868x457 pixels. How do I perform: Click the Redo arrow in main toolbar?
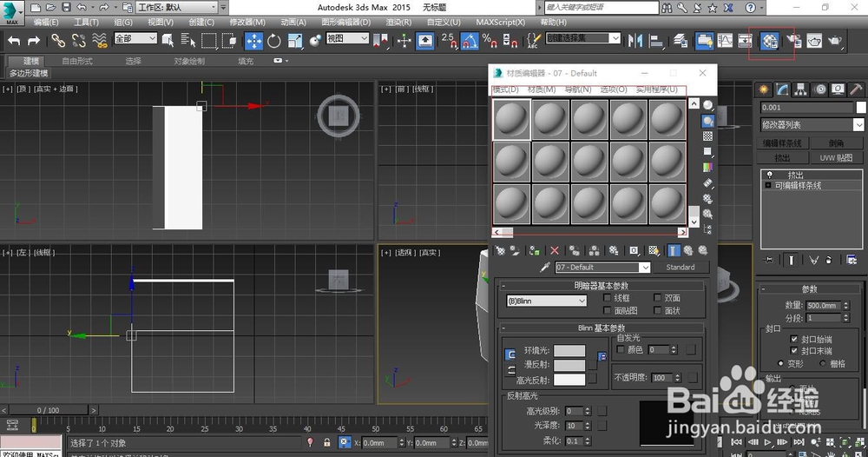[34, 41]
